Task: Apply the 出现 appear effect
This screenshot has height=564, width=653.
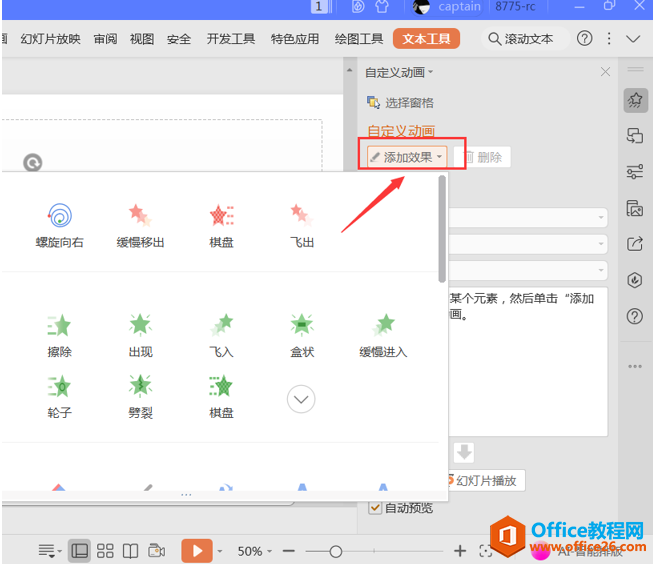Action: [140, 336]
